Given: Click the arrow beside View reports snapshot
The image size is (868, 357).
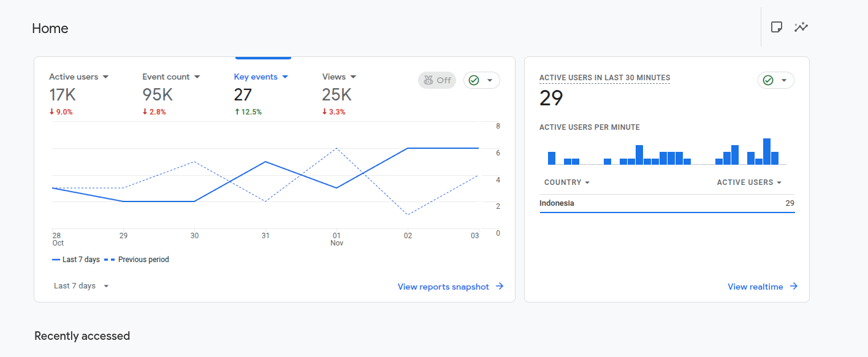Looking at the screenshot, I should pos(500,287).
